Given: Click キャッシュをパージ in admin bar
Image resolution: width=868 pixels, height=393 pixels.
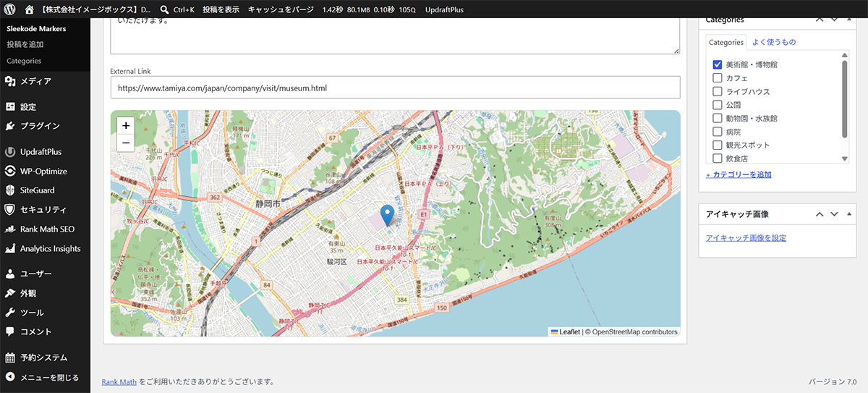Looking at the screenshot, I should pyautogui.click(x=281, y=10).
